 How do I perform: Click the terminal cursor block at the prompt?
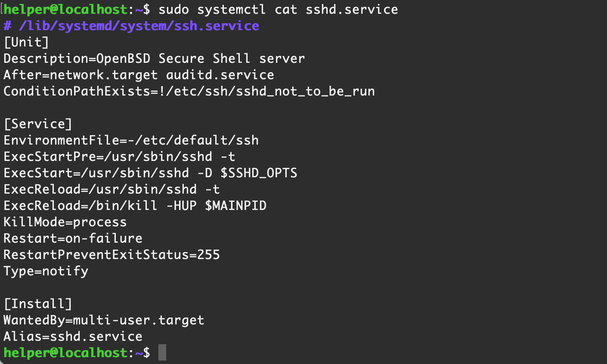pyautogui.click(x=162, y=353)
